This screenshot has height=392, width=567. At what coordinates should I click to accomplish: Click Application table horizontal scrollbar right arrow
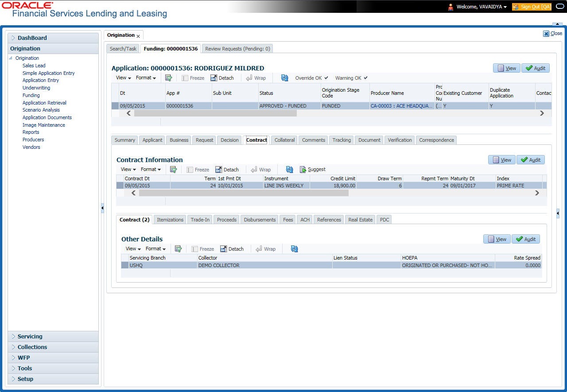pyautogui.click(x=541, y=113)
